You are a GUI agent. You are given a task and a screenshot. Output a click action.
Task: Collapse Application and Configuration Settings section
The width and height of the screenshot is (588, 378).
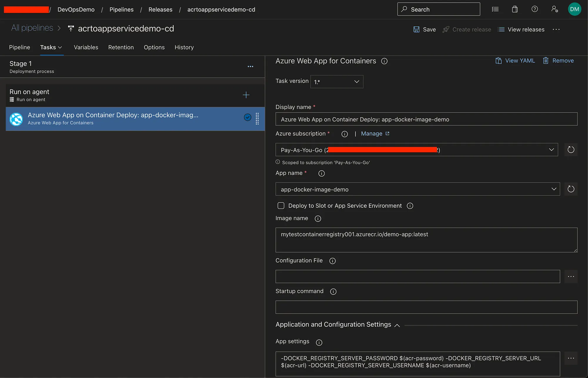tap(397, 325)
